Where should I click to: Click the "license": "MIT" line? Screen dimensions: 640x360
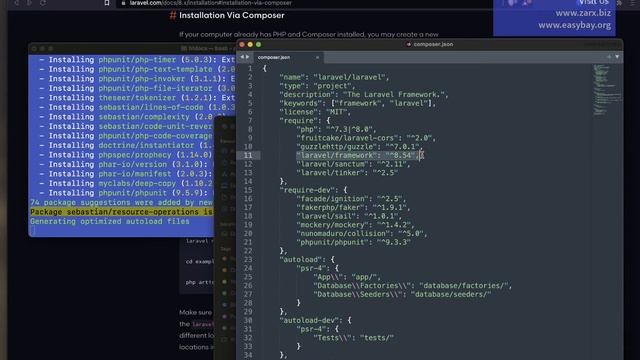coord(315,112)
